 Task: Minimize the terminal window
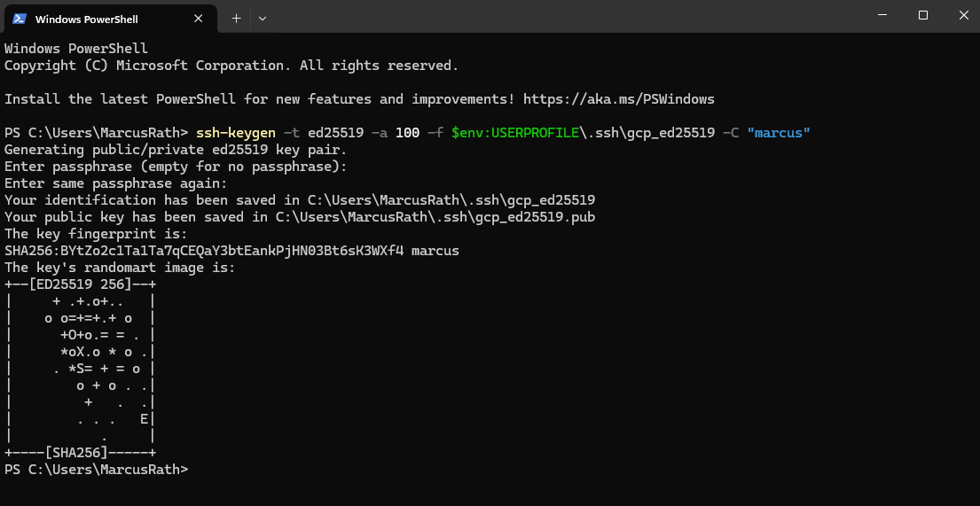[x=882, y=15]
